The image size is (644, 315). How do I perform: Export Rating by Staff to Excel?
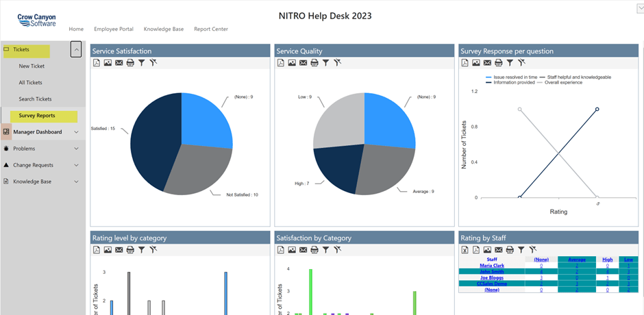[465, 250]
